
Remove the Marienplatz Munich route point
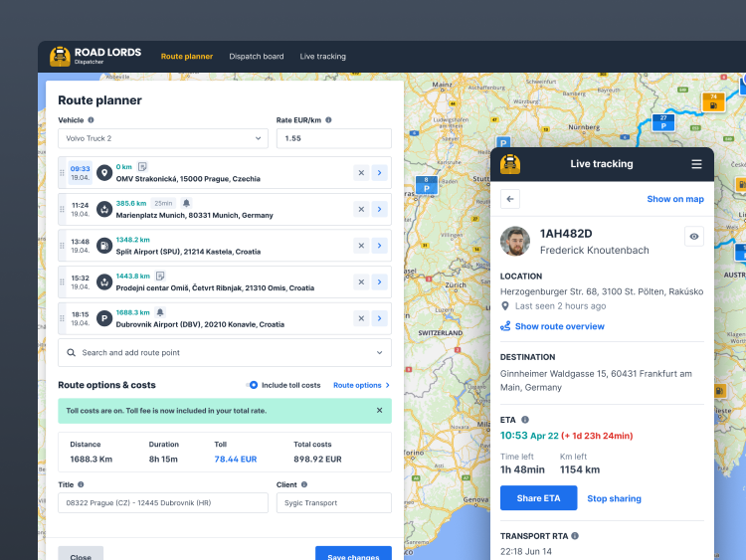(361, 209)
